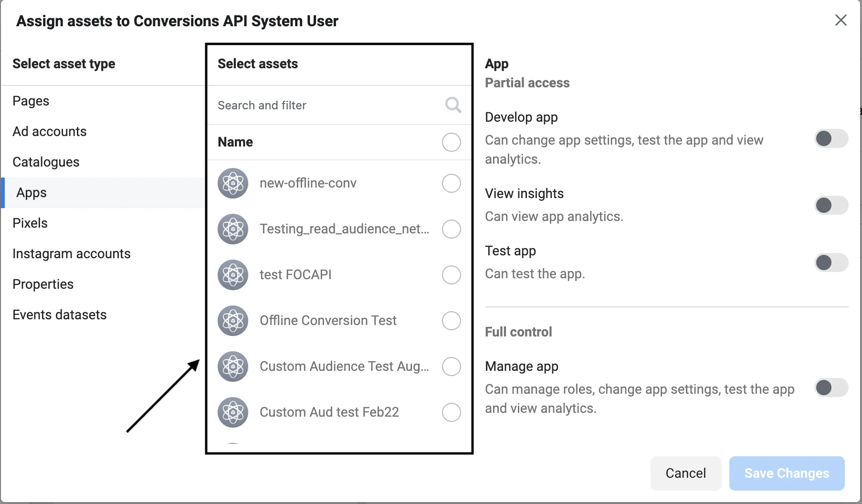Click the Custom Audience Test Aug app icon

pos(233,367)
